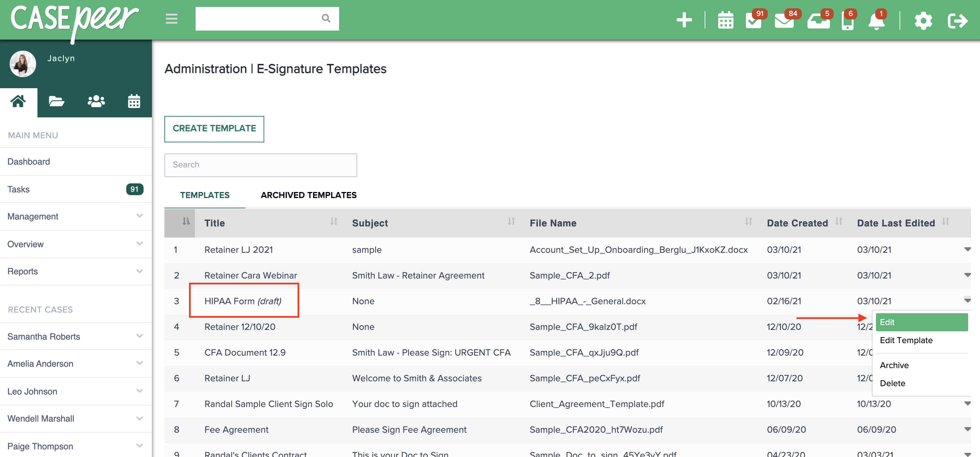Open the calendar icon in the top bar
The image size is (980, 457).
(725, 20)
